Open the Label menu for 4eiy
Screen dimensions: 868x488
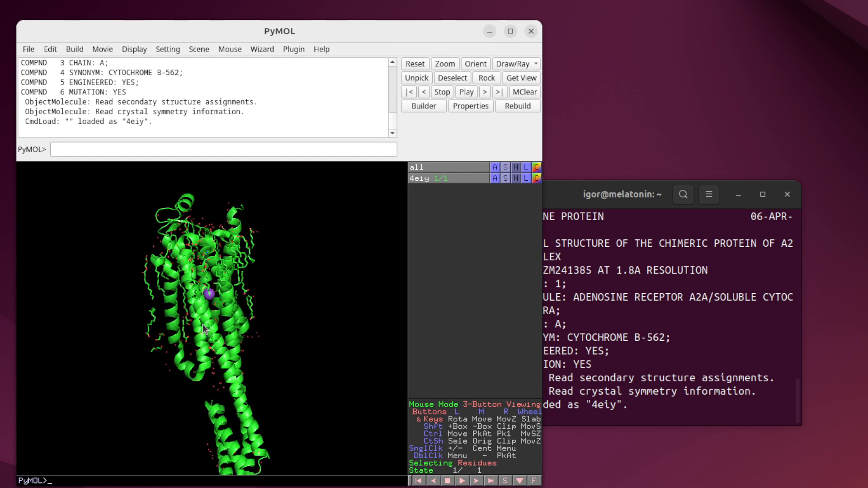(x=526, y=178)
